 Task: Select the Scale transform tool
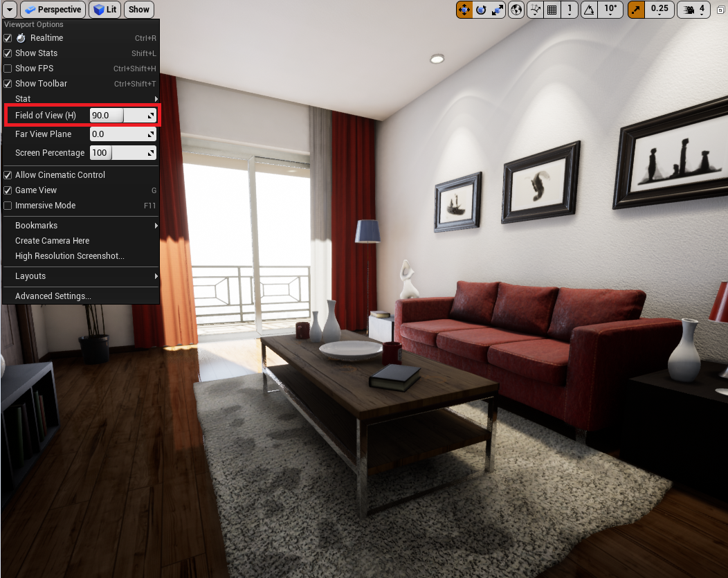pos(498,10)
